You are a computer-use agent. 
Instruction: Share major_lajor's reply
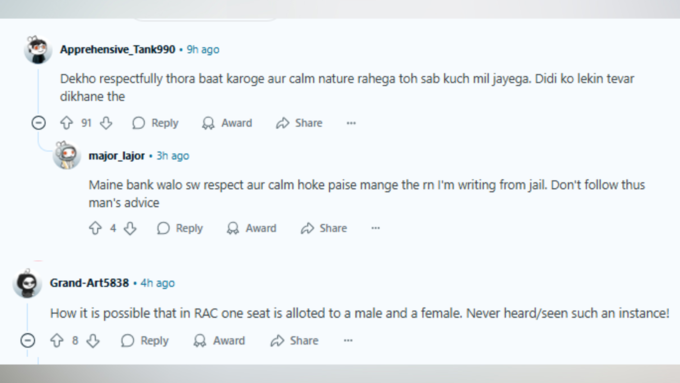pos(324,228)
